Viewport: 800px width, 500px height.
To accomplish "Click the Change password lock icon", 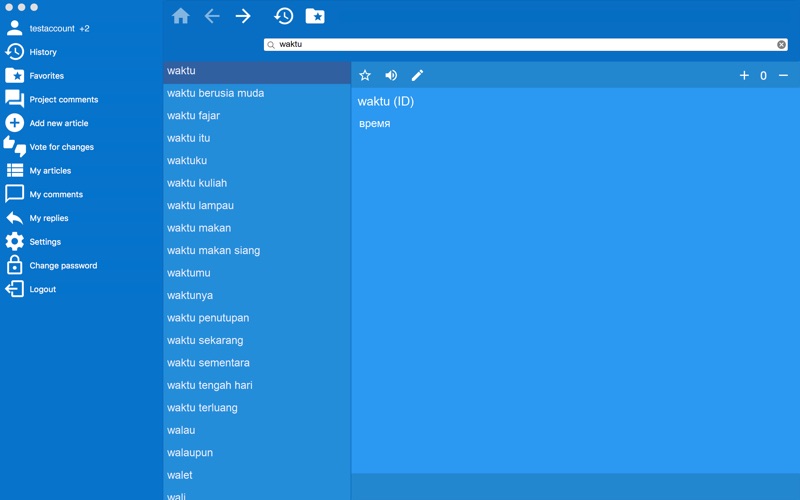I will [14, 265].
